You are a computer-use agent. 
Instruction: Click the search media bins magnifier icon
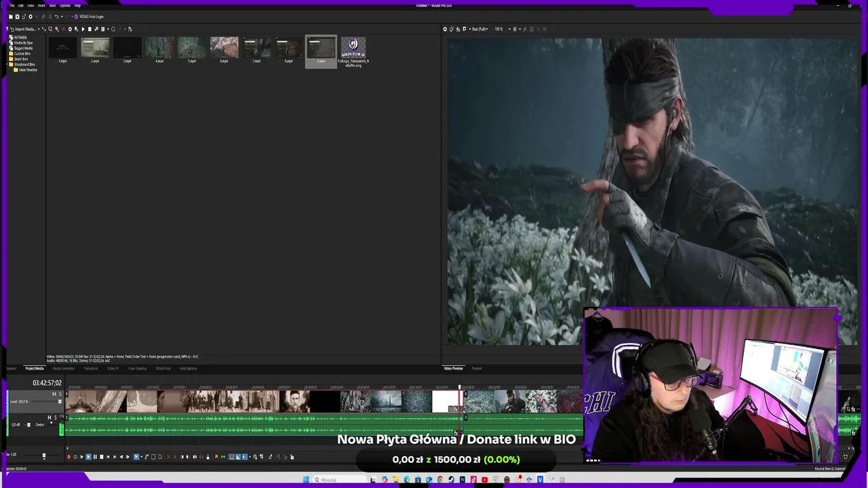[113, 29]
